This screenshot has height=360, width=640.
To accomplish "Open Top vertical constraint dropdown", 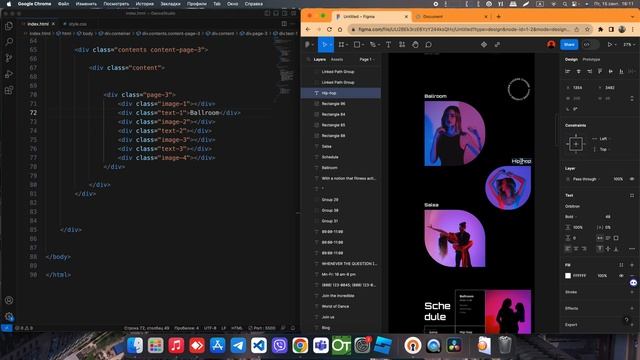I will (603, 149).
